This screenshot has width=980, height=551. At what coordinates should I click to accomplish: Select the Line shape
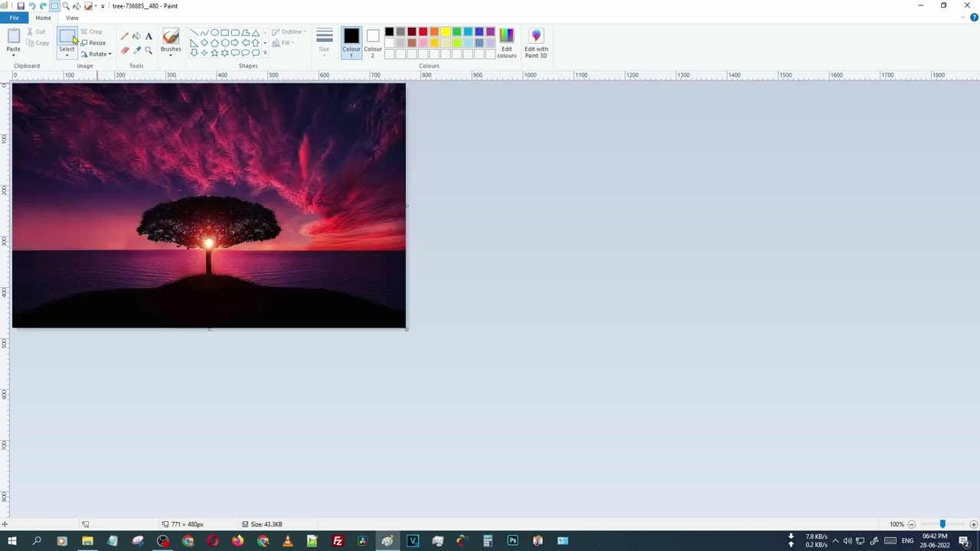tap(194, 33)
